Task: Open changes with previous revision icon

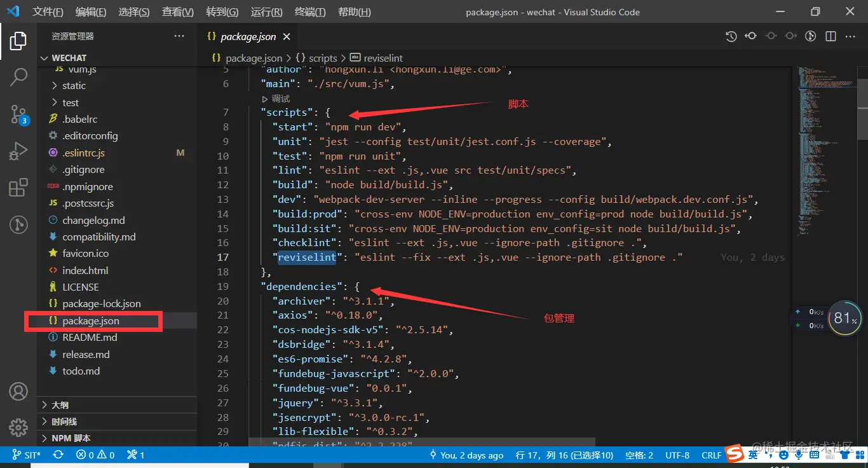Action: (751, 36)
